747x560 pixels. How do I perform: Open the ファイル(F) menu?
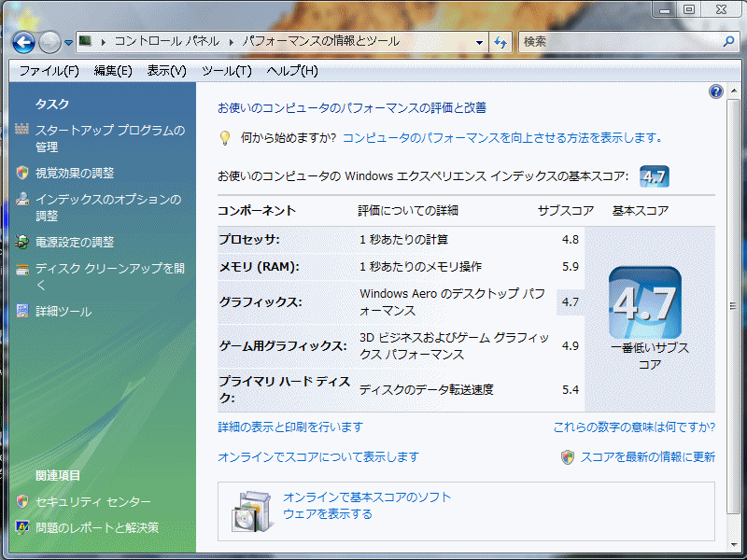pyautogui.click(x=49, y=71)
